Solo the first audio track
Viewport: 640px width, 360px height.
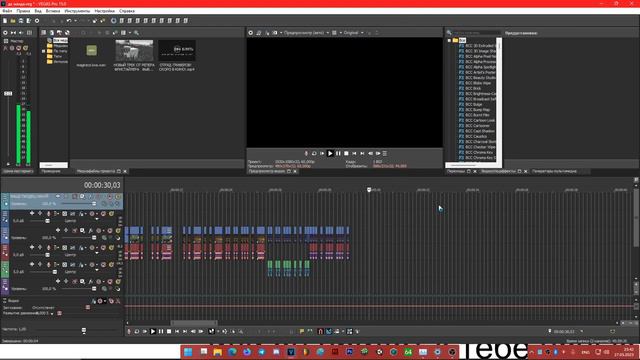click(111, 213)
